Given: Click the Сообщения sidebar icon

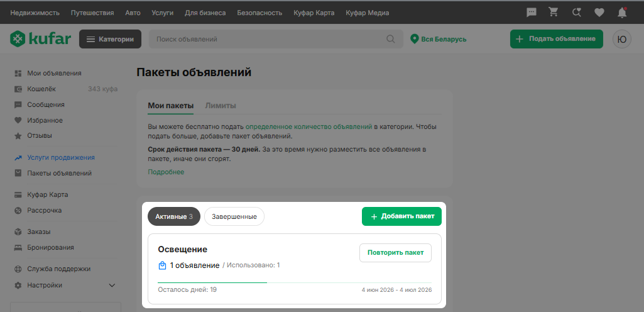Looking at the screenshot, I should point(18,105).
